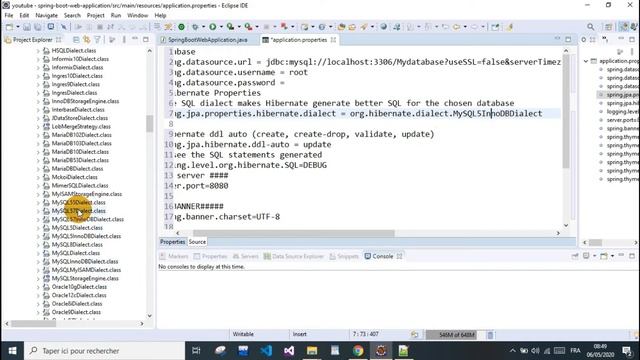Click the Windows Start button
Image resolution: width=640 pixels, height=360 pixels.
tap(12, 351)
